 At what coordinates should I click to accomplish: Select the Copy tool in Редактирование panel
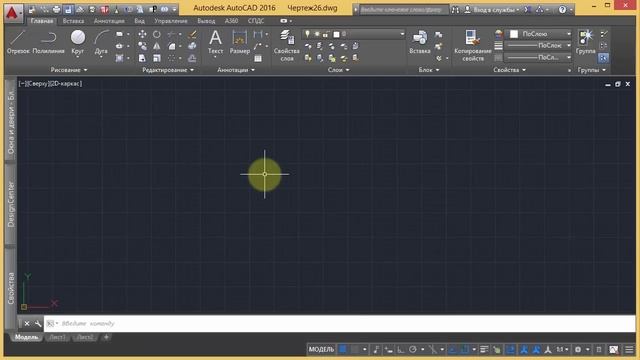point(142,46)
